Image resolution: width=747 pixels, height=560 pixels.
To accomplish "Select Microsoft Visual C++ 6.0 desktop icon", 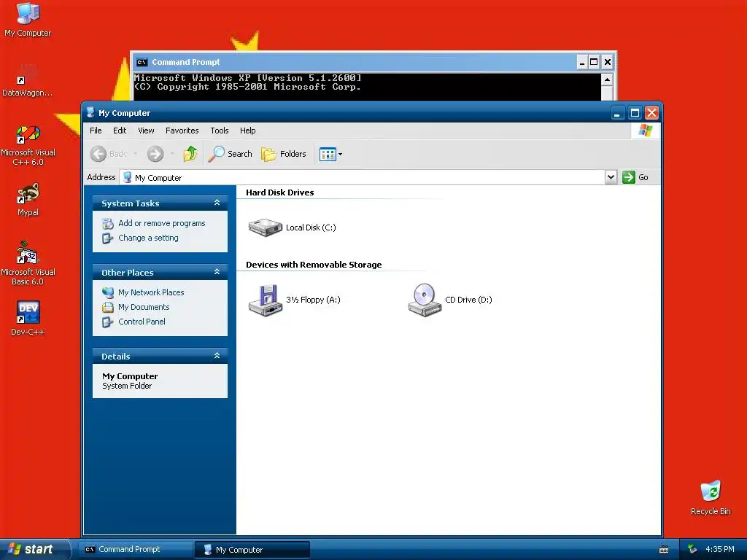I will click(x=28, y=145).
